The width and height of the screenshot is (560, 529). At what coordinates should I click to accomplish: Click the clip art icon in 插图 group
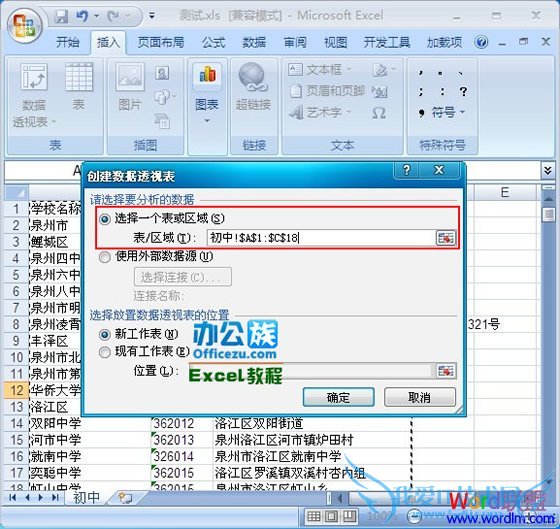[162, 73]
